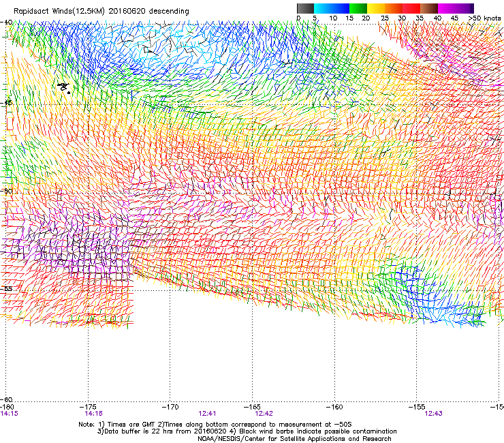Image resolution: width=504 pixels, height=443 pixels.
Task: Click the '10' label under the color bar
Action: 333,18
